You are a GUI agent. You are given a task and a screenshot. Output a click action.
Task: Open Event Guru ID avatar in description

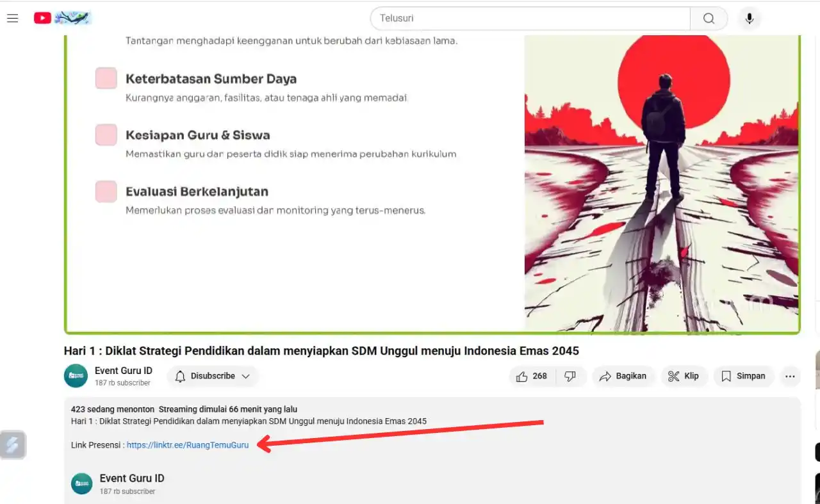click(x=81, y=484)
